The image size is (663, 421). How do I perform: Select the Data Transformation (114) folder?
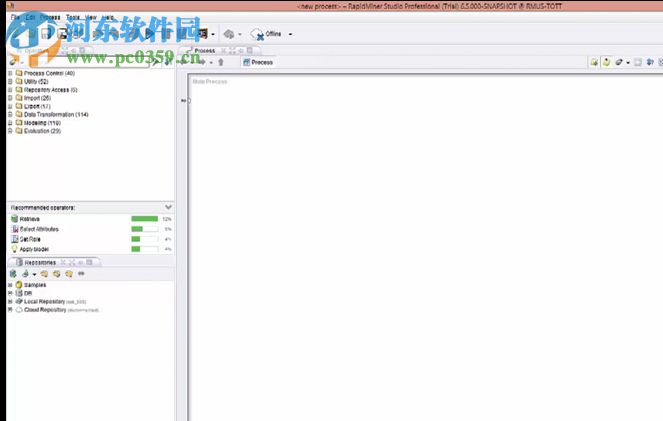tap(56, 114)
